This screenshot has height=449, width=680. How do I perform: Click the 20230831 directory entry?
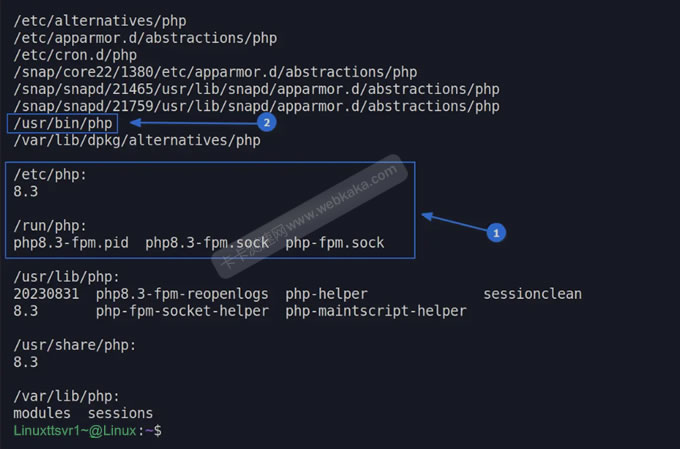point(46,294)
